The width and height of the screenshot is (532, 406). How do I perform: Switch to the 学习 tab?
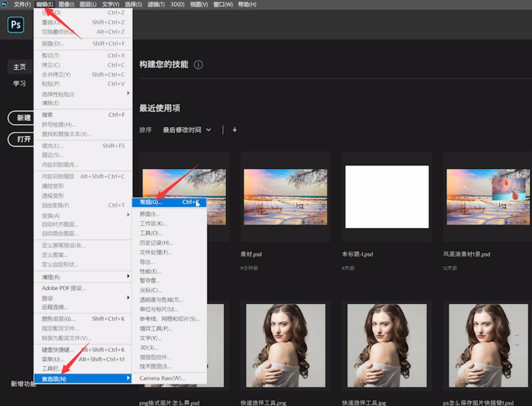(x=19, y=84)
